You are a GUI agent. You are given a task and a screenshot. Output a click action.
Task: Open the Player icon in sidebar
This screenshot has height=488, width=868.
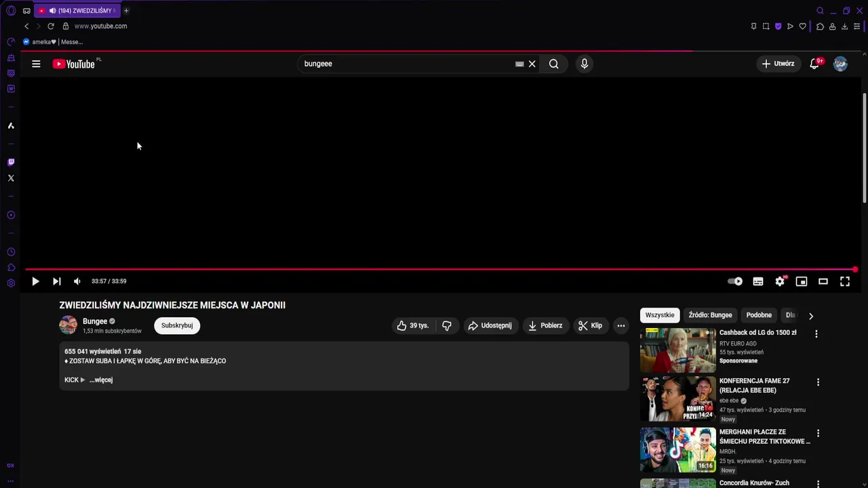click(x=11, y=215)
